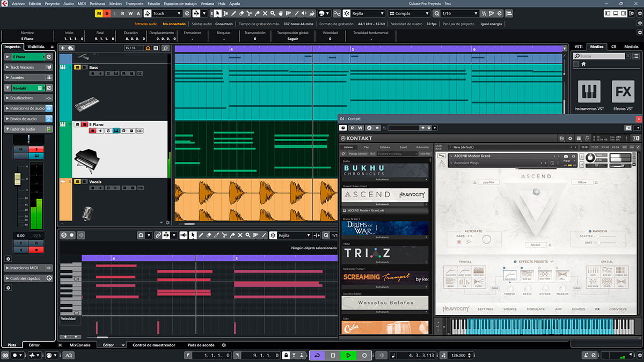
Task: Toggle the RANDOM switch in ASCEND
Action: (x=590, y=231)
